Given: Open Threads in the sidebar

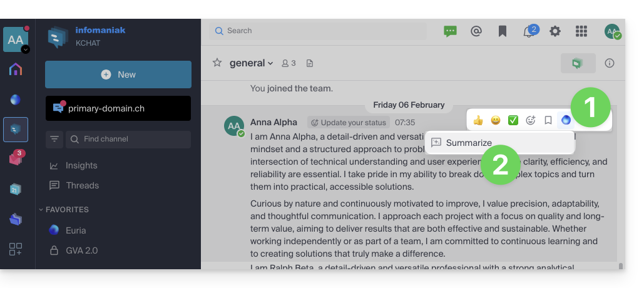Looking at the screenshot, I should [82, 185].
